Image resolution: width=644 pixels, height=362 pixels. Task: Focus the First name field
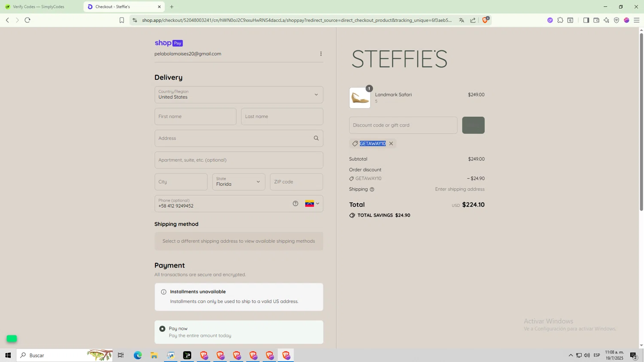pos(195,117)
